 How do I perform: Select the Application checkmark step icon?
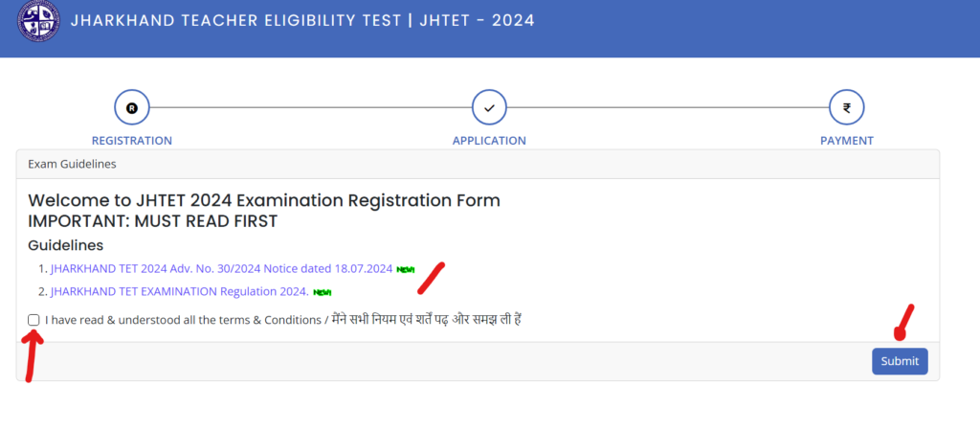489,107
